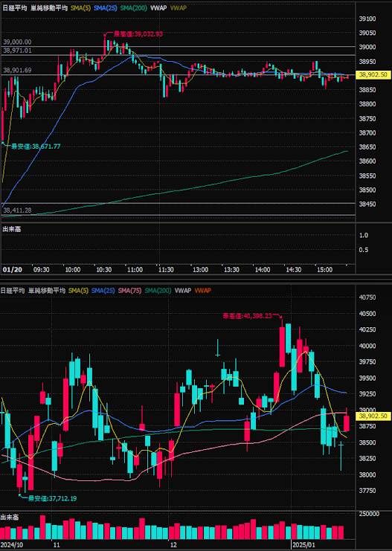Click the 2025/01 date axis label

pyautogui.click(x=303, y=545)
